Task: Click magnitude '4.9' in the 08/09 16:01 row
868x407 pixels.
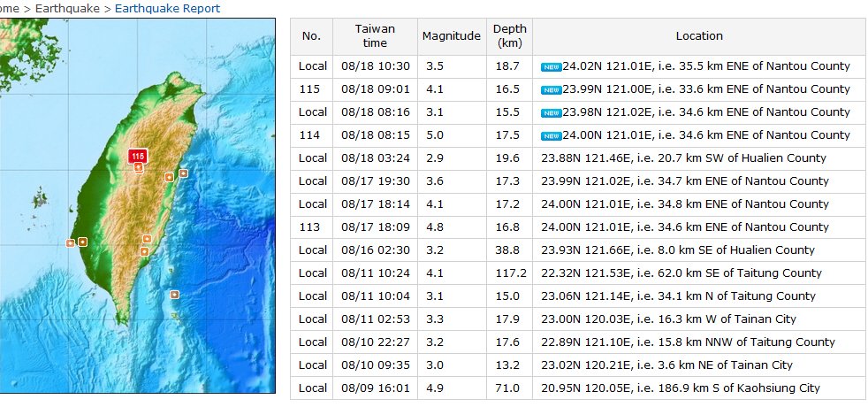Action: pyautogui.click(x=436, y=388)
